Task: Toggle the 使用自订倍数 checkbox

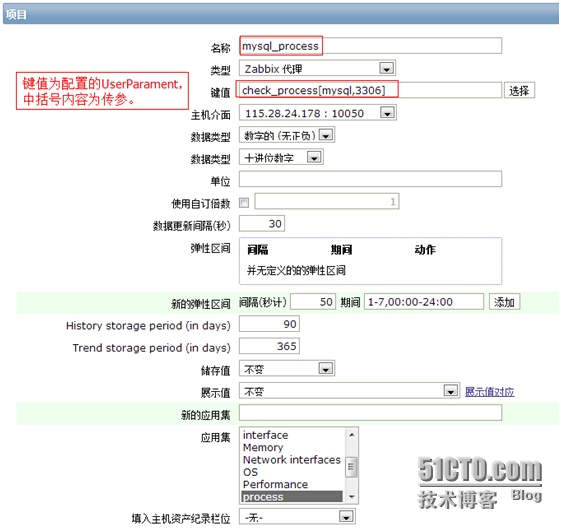Action: pyautogui.click(x=244, y=203)
